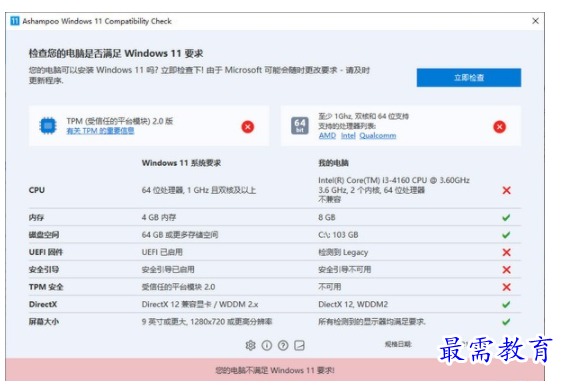Screen dimensions: 561x381
Task: Click the Intel(R) Core(TM) i3-4160 CPU text
Action: [x=394, y=180]
